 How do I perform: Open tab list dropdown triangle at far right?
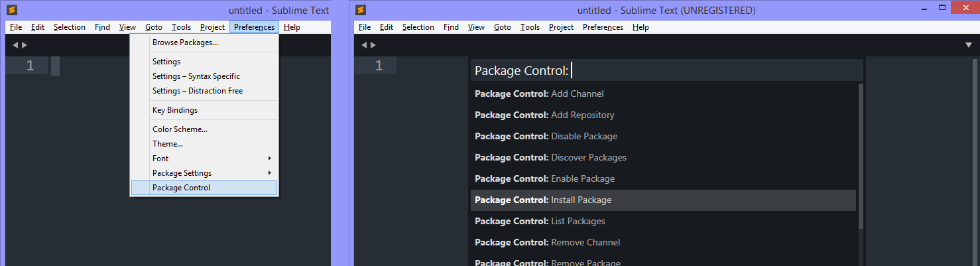968,45
